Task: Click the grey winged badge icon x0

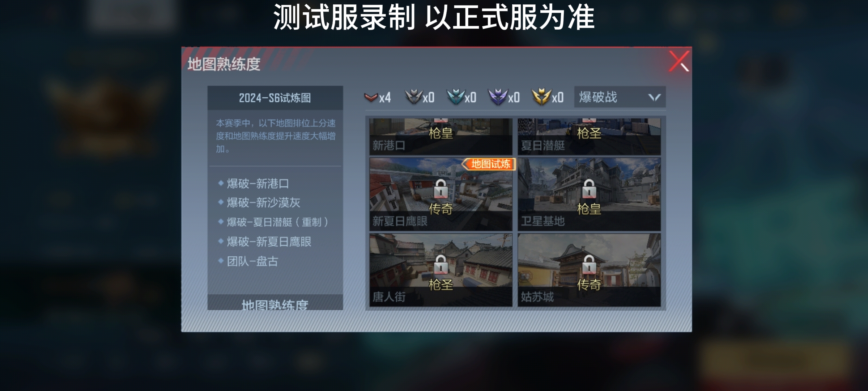Action: (413, 97)
